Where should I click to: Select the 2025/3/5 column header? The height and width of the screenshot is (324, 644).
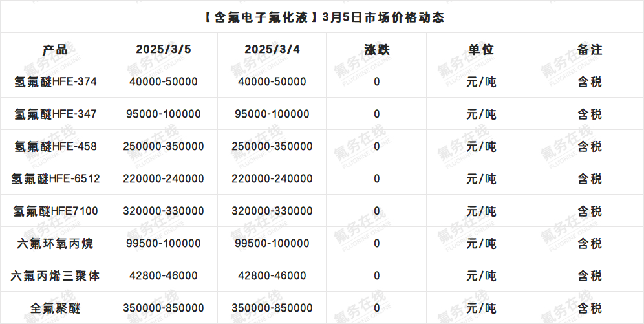pyautogui.click(x=164, y=49)
